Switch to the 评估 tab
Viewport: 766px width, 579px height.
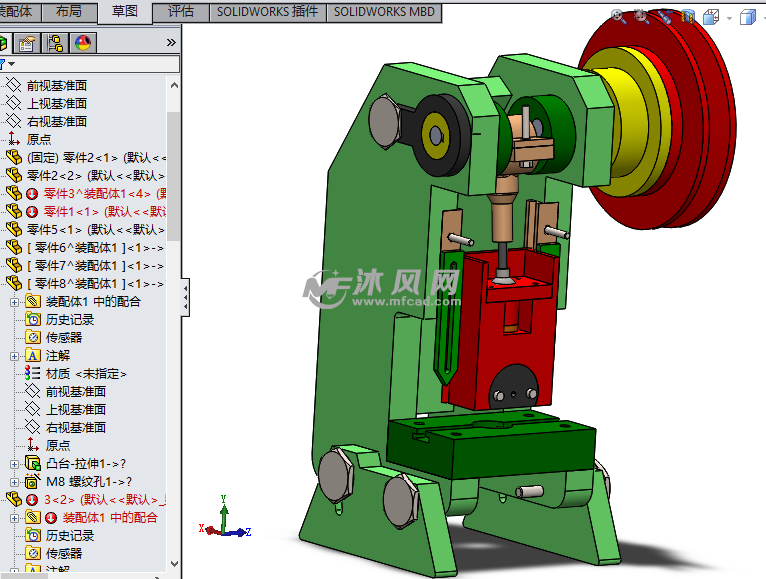point(181,11)
